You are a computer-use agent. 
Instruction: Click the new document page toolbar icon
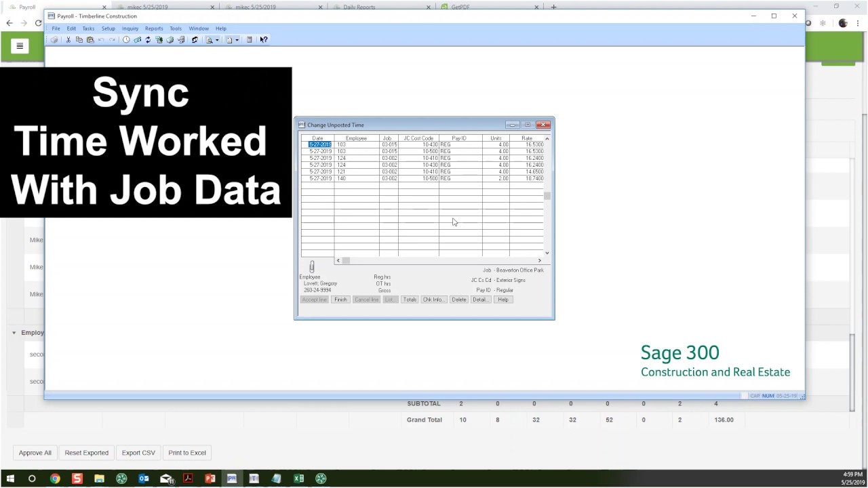pos(229,40)
